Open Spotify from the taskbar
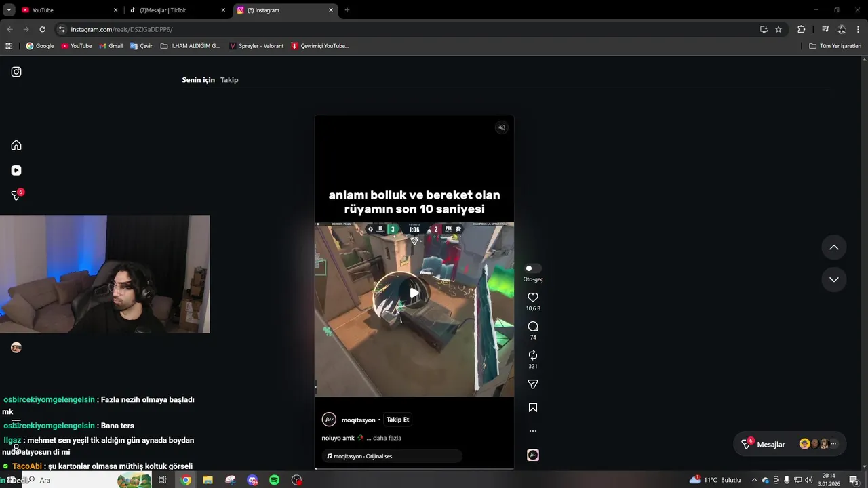 (274, 480)
